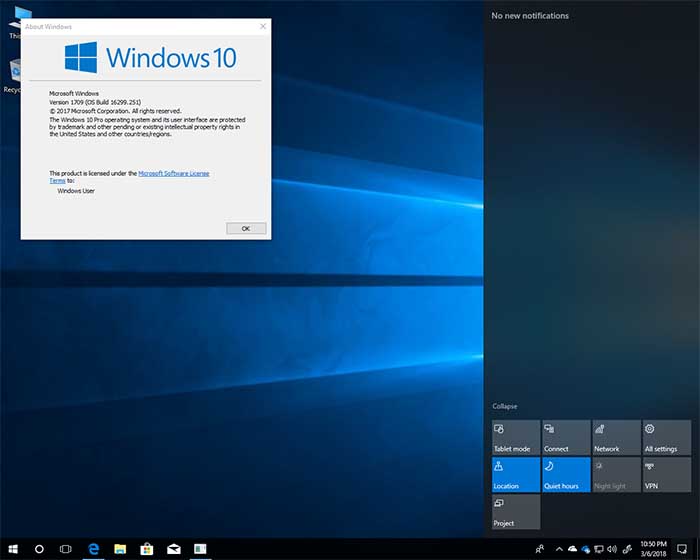Click the Cortana search circle icon
This screenshot has height=560, width=700.
pyautogui.click(x=40, y=549)
